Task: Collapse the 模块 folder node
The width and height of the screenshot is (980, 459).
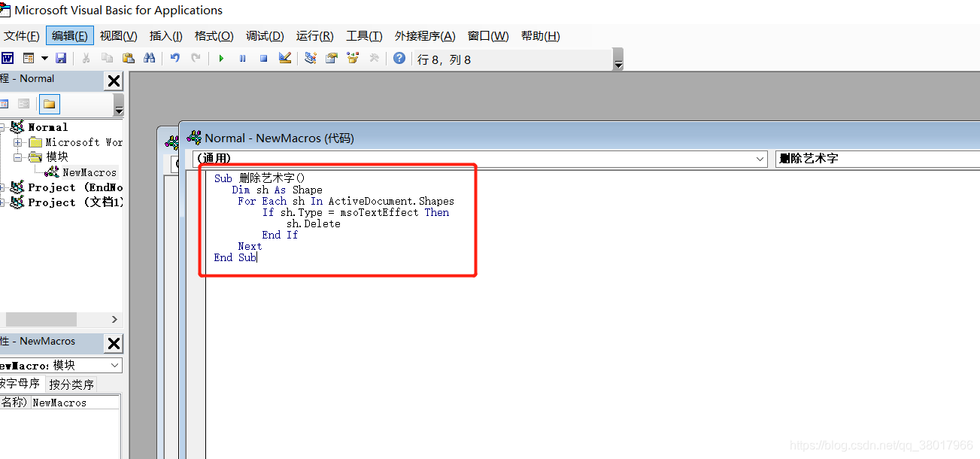Action: pyautogui.click(x=18, y=157)
